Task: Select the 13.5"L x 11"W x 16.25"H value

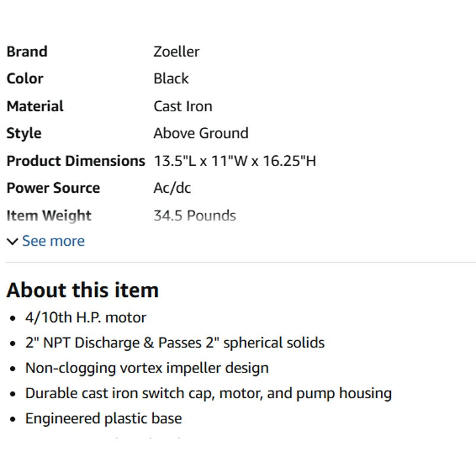Action: point(234,161)
